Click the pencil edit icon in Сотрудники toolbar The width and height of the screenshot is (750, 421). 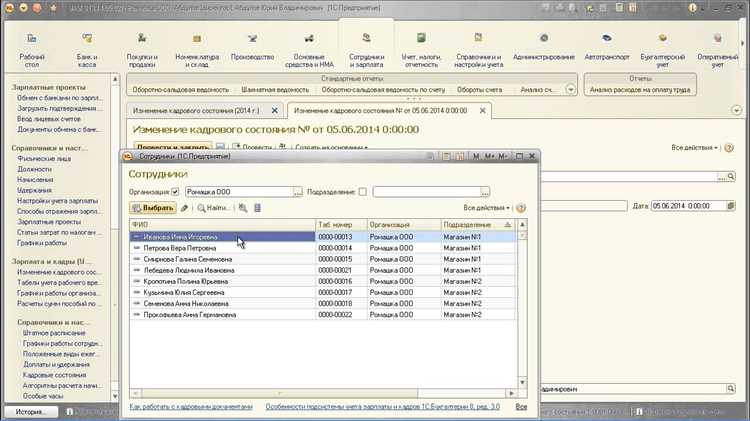[184, 208]
